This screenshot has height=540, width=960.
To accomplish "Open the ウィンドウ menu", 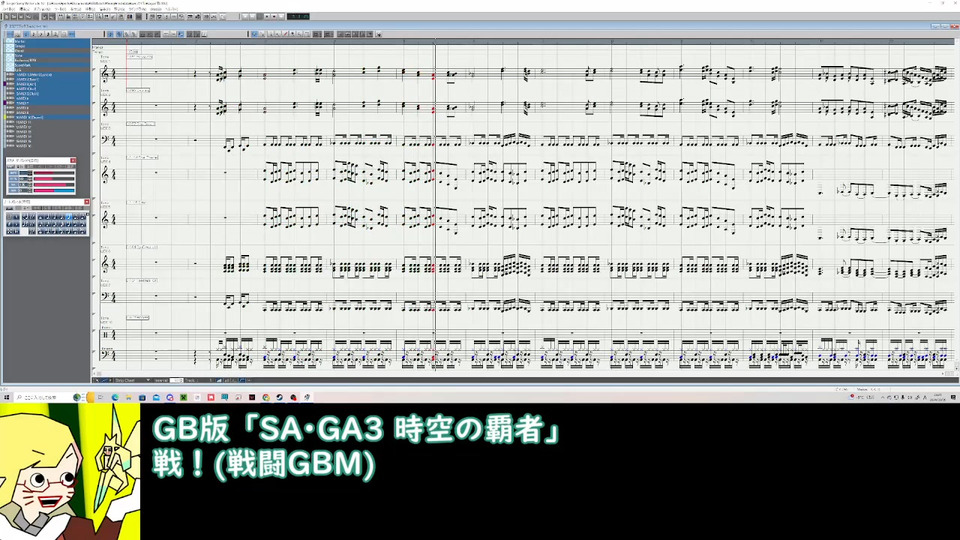I will 140,9.
